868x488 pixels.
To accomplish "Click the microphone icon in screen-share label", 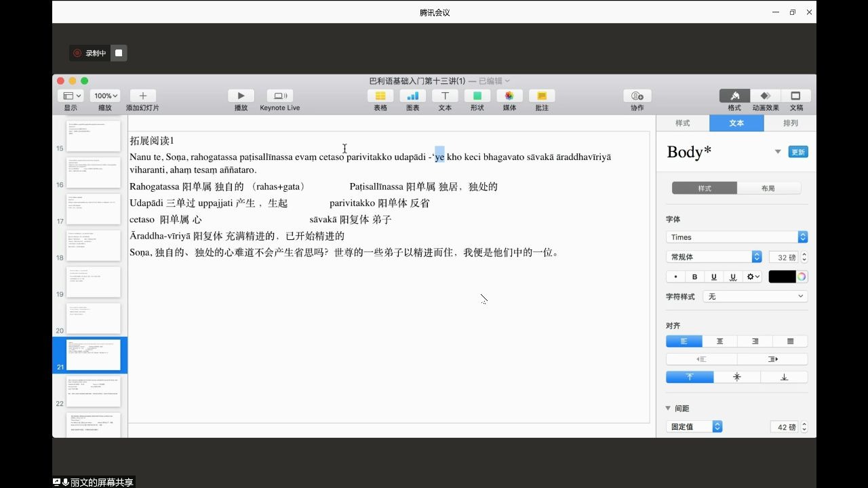I will click(66, 482).
